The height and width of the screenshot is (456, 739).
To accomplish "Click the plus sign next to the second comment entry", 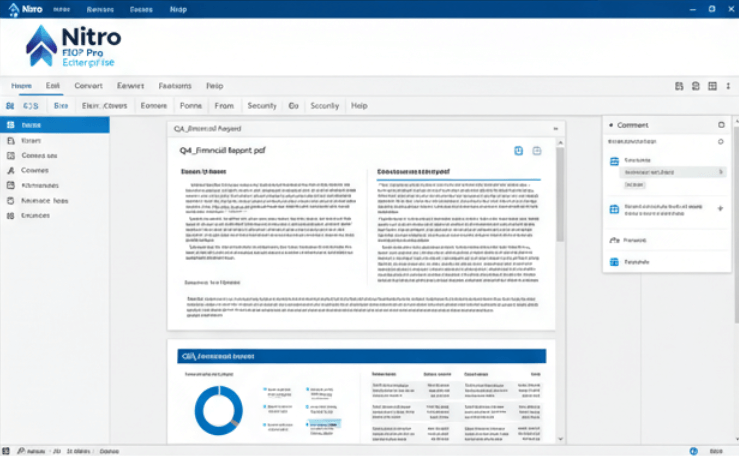I will (x=721, y=208).
